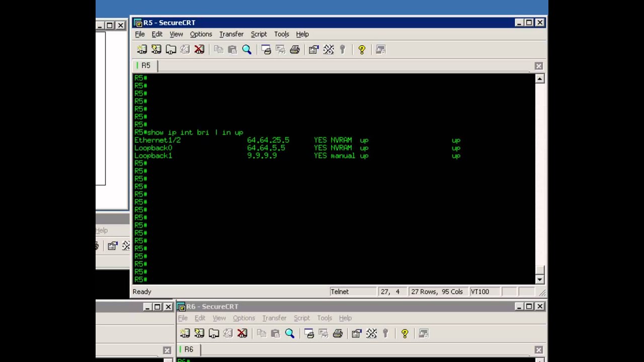
Task: Click yellow Help question mark in R6 toolbar
Action: 405,333
